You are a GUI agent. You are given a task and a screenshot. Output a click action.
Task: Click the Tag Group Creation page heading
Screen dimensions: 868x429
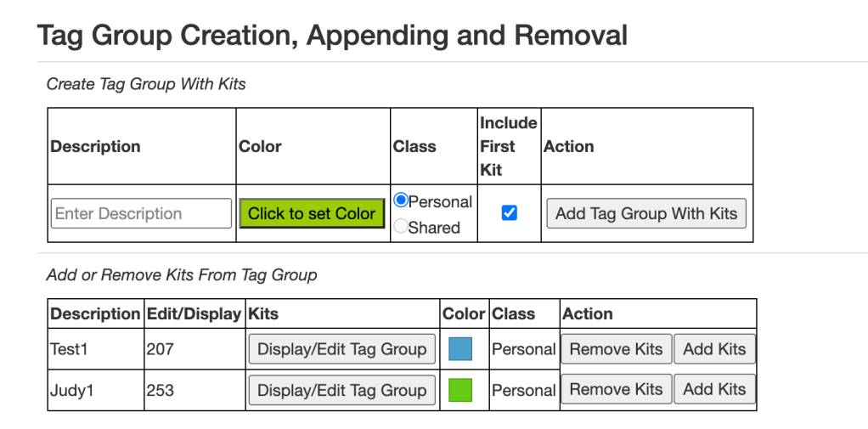[332, 36]
